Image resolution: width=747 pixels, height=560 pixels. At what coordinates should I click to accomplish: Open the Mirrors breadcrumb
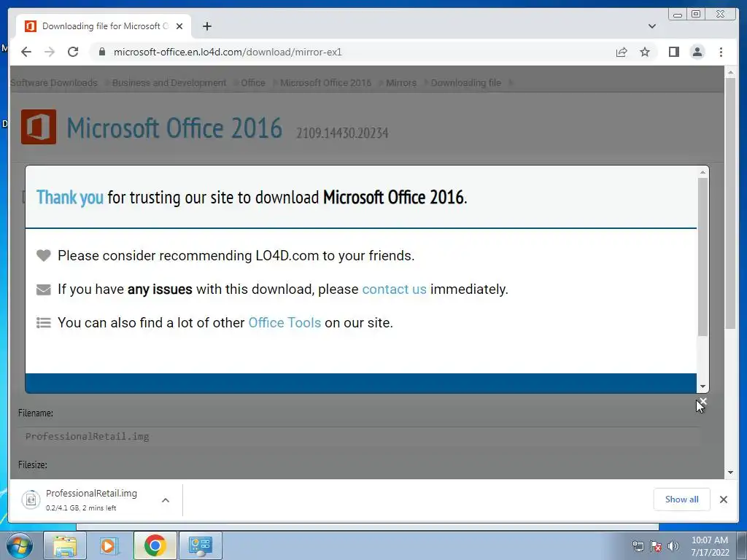[401, 83]
